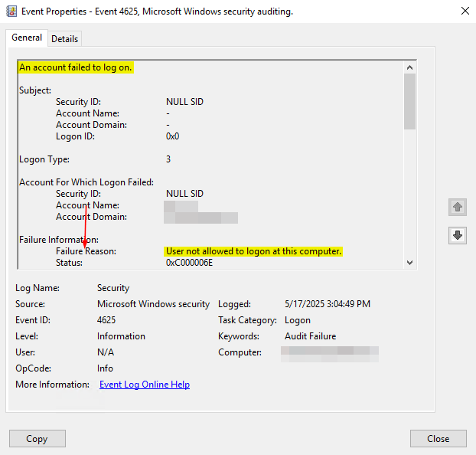Click highlighted 'An account failed to log on' text
476x455 pixels.
coord(76,67)
